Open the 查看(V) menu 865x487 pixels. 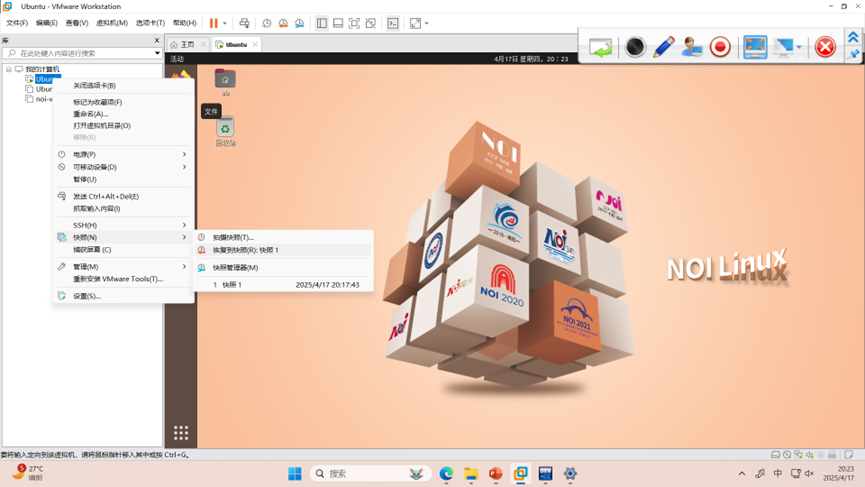(x=77, y=23)
